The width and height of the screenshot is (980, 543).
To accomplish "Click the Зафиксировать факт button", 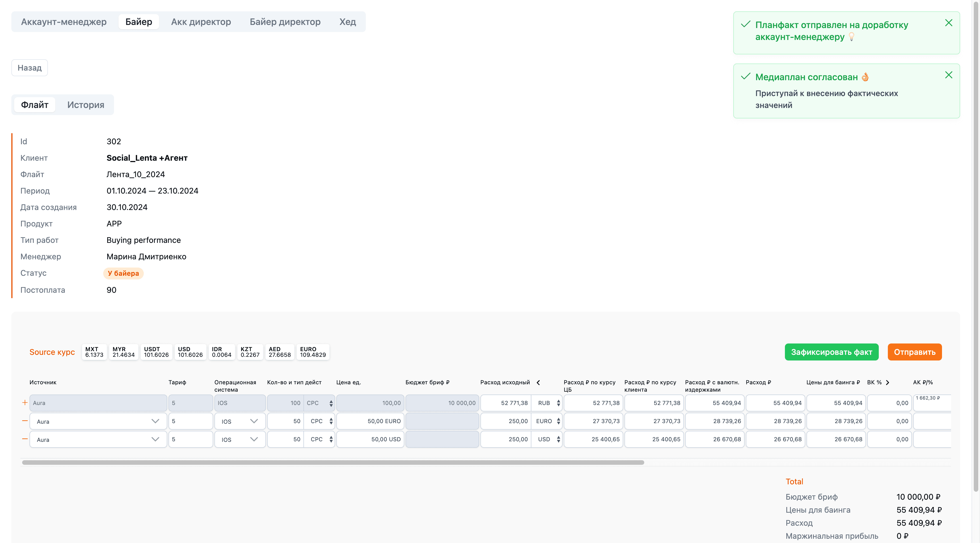I will click(x=831, y=352).
